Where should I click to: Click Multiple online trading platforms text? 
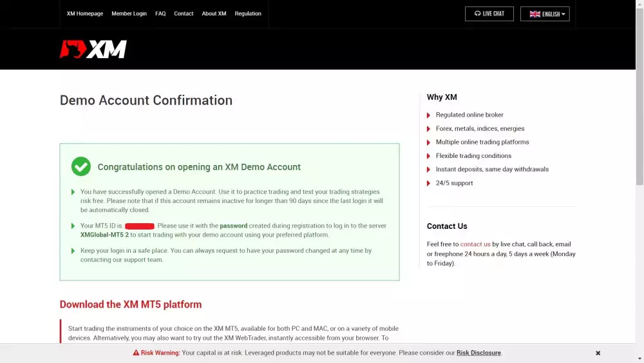click(x=482, y=142)
